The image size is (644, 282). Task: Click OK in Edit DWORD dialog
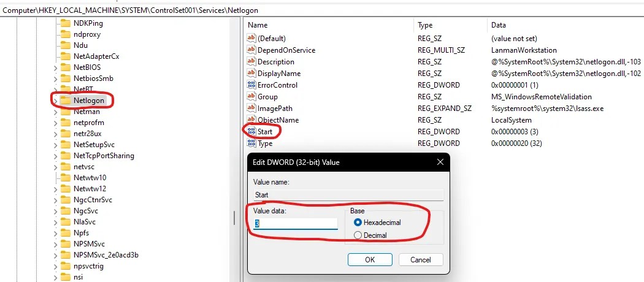click(370, 259)
